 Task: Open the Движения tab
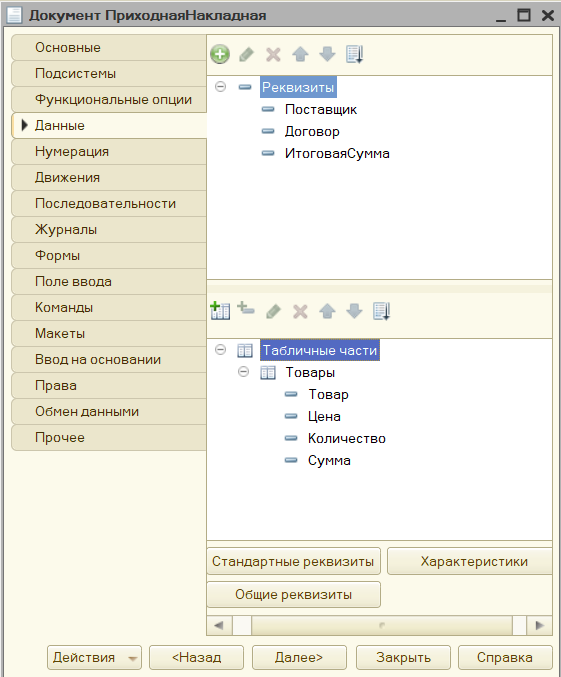click(109, 177)
